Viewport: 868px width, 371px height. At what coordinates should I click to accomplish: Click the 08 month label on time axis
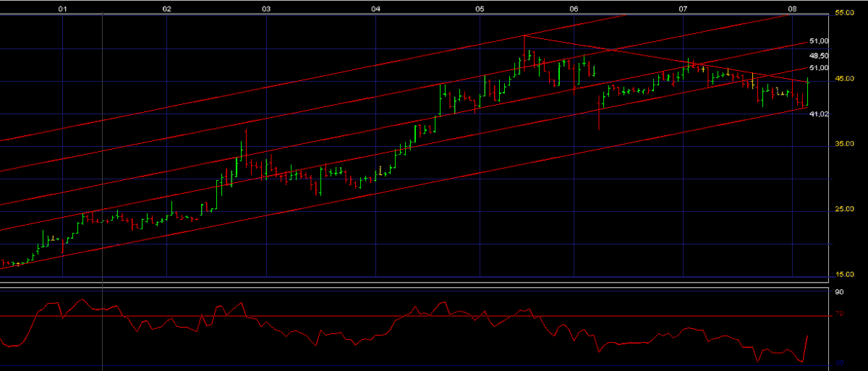[x=793, y=9]
